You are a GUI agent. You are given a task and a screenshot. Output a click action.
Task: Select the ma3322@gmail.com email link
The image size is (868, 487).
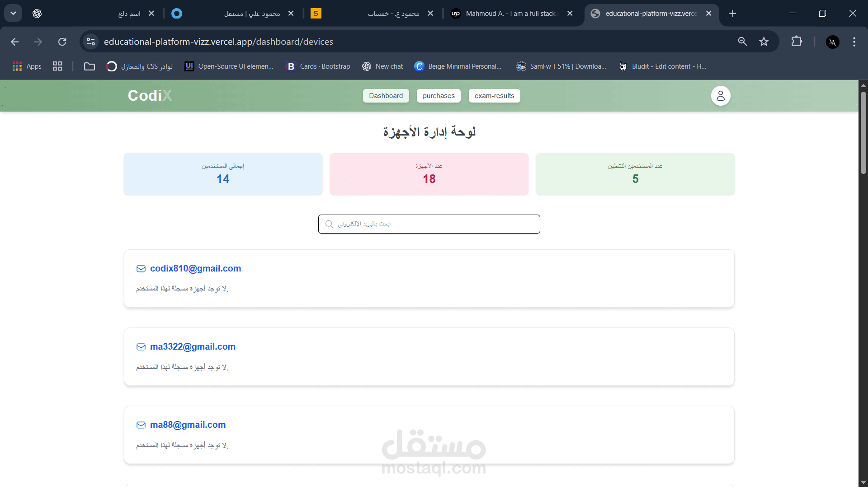click(x=193, y=347)
